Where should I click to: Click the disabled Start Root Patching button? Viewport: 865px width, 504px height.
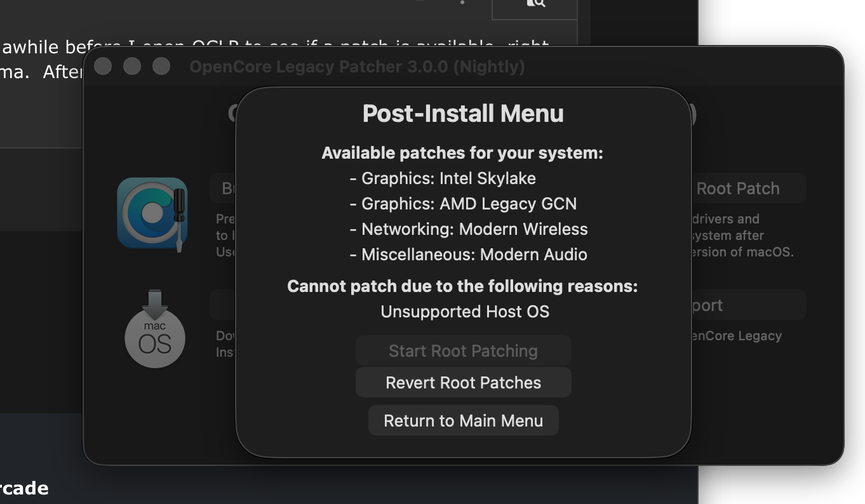pos(463,351)
